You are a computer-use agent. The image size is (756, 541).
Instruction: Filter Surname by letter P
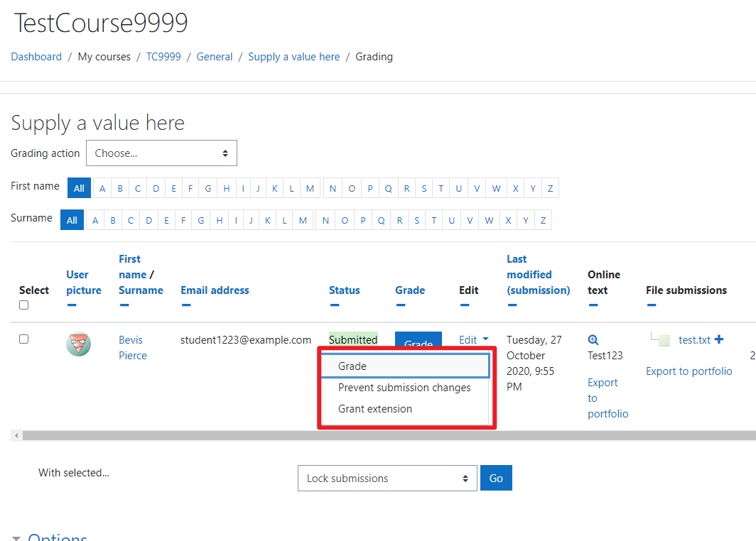point(363,220)
